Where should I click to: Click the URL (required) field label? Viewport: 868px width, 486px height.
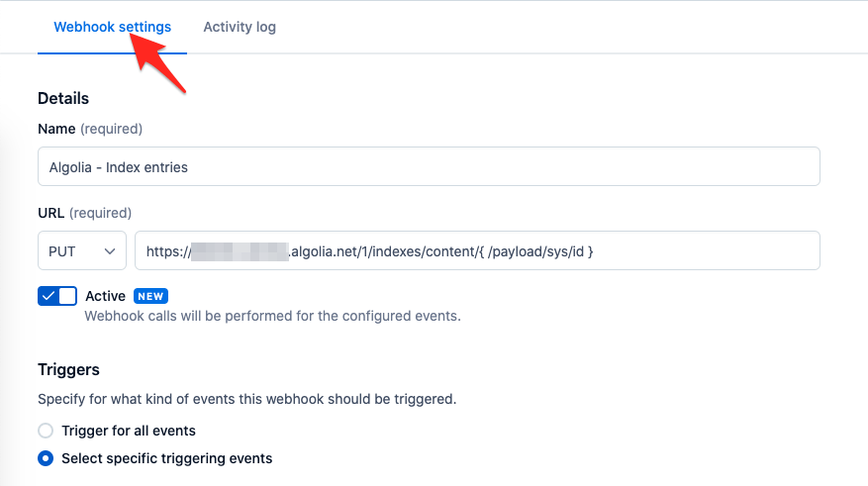pyautogui.click(x=85, y=213)
